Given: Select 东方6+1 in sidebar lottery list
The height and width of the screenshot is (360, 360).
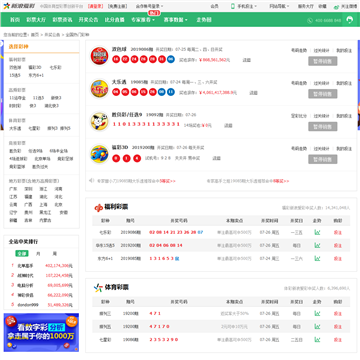Looking at the screenshot, I should pyautogui.click(x=36, y=75).
